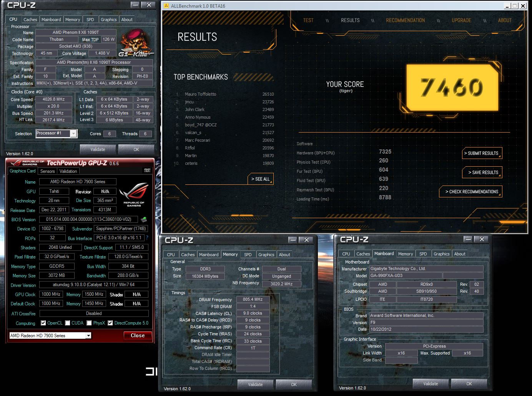
Task: Click OK in the top-left CPU-Z window
Action: 136,149
